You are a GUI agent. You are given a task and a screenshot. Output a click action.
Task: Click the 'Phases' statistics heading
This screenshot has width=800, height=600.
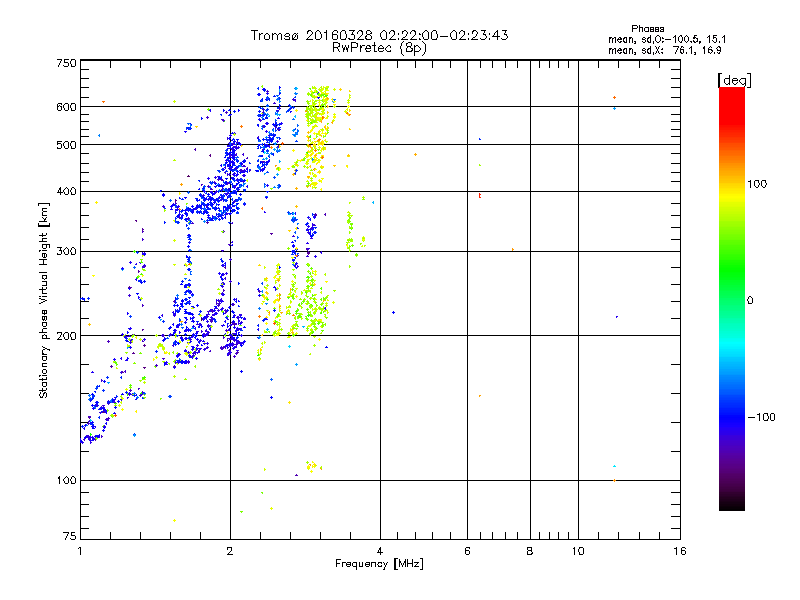[x=647, y=29]
